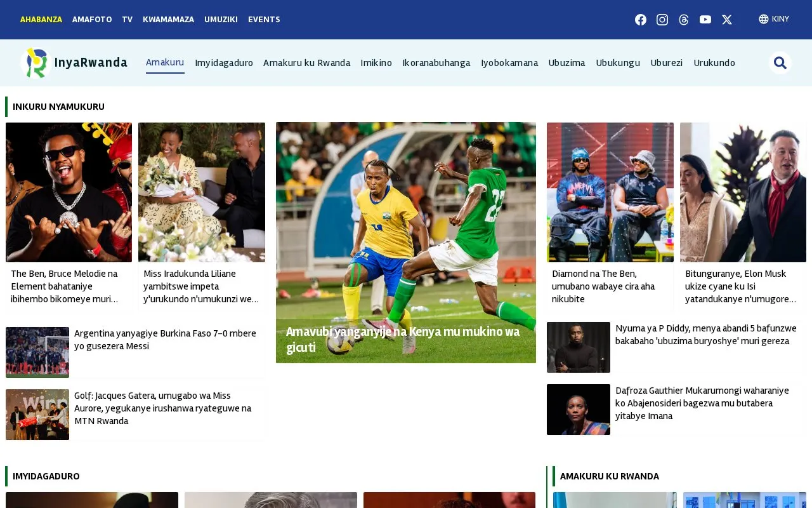Open the YouTube social icon
The height and width of the screenshot is (508, 812).
coord(705,20)
